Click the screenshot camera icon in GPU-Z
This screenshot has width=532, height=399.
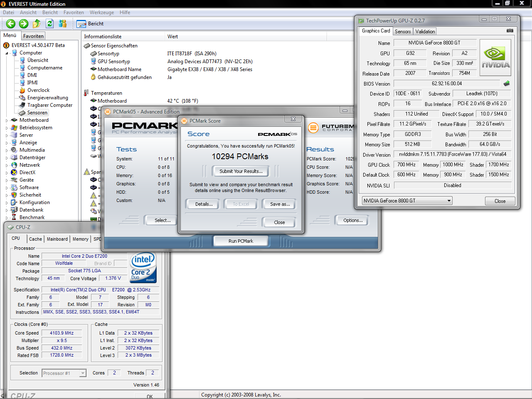click(510, 31)
